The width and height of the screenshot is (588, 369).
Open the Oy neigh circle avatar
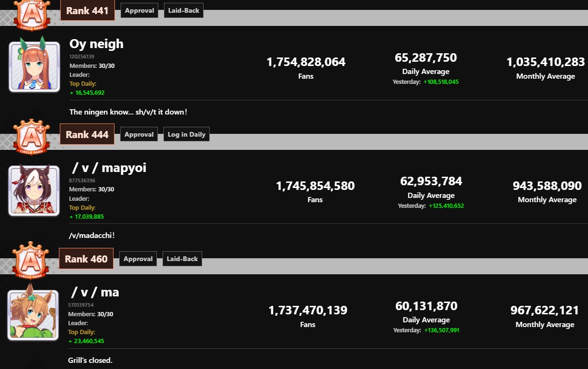click(34, 67)
